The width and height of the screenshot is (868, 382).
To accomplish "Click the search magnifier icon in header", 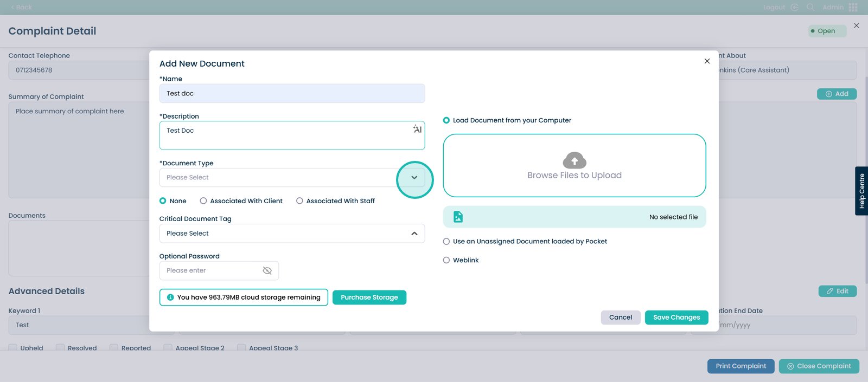I will tap(810, 7).
